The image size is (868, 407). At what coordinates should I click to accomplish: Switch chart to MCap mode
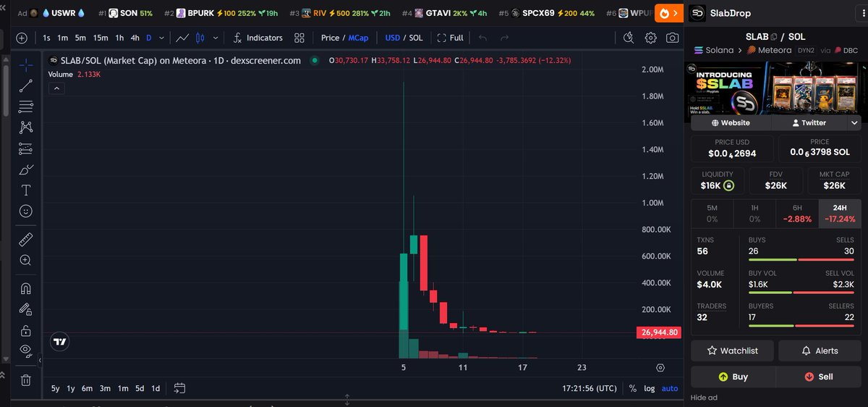(x=357, y=38)
